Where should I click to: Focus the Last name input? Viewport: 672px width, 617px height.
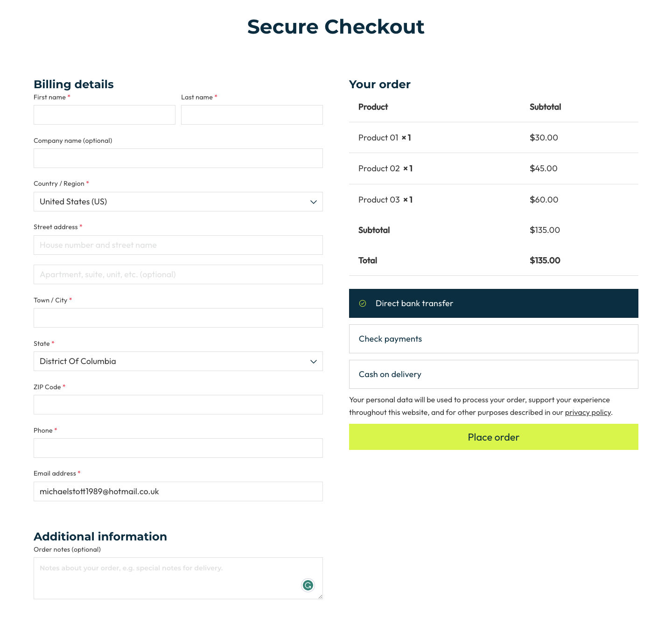pos(252,115)
